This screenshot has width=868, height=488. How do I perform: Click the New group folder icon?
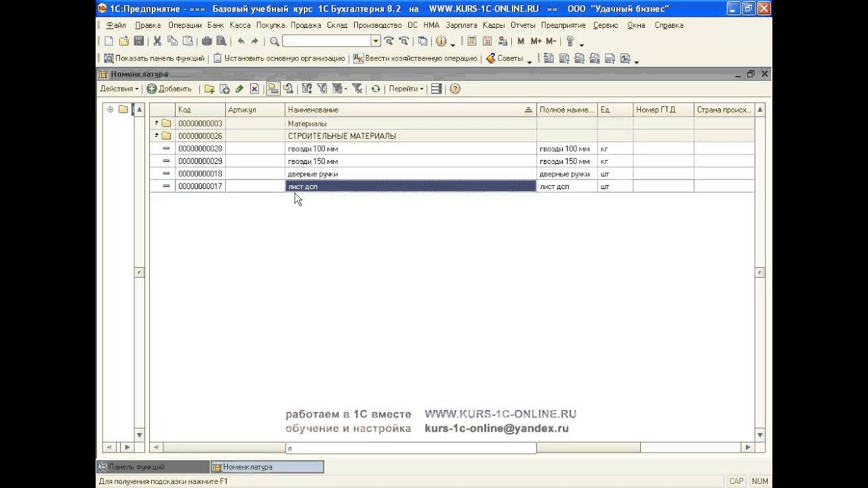[x=210, y=89]
